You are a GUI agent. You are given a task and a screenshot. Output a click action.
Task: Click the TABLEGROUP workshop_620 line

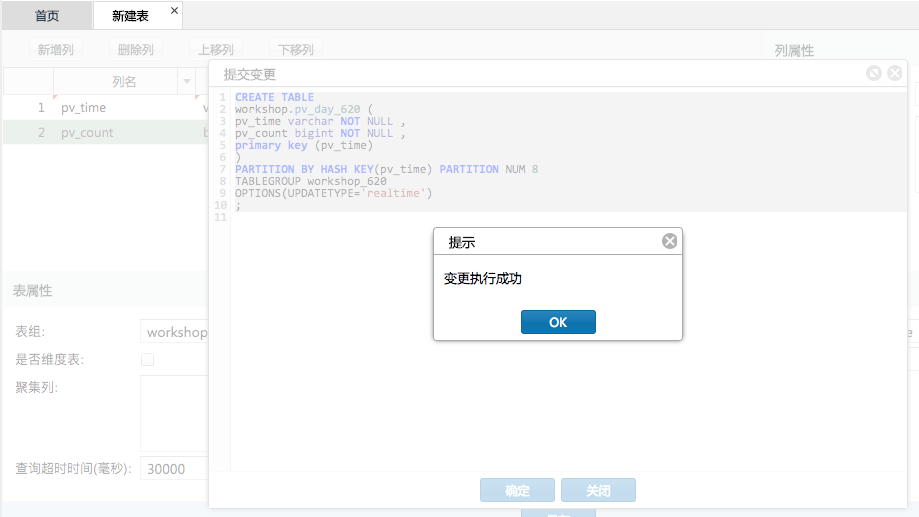311,181
